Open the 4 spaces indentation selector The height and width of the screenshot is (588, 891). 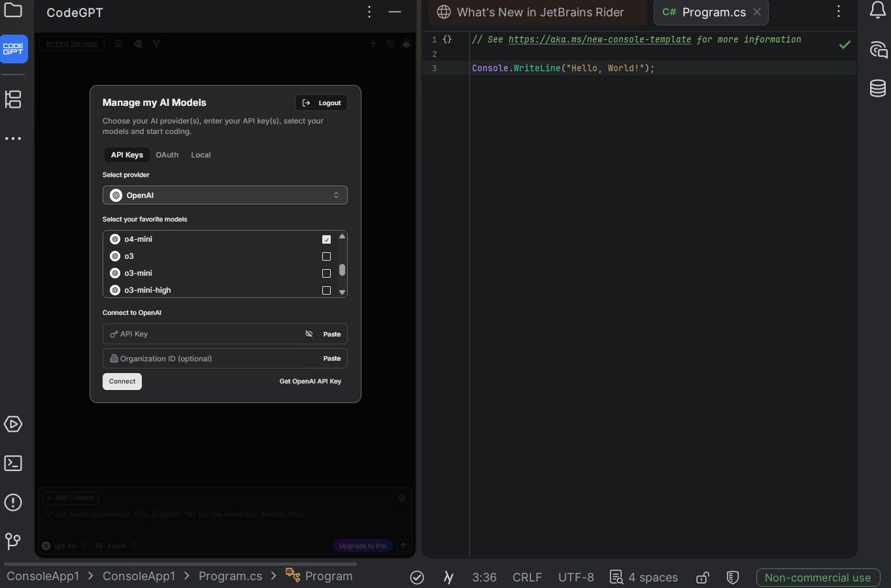point(644,578)
